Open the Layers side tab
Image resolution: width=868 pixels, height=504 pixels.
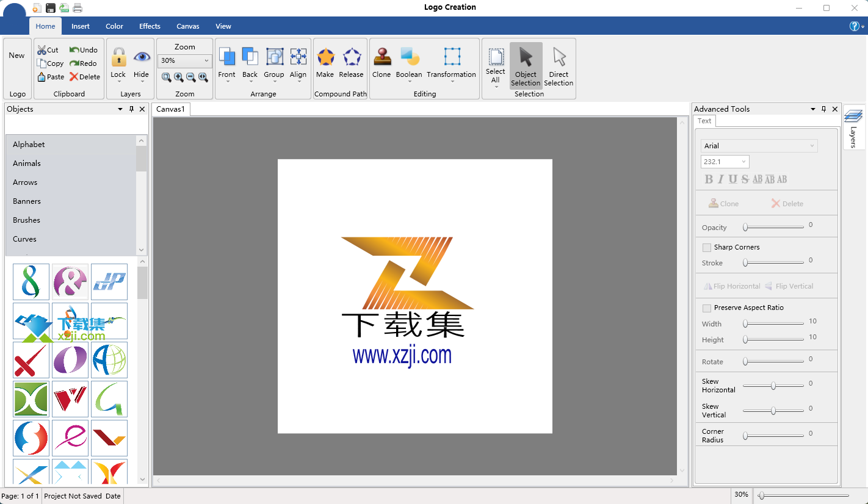click(853, 127)
